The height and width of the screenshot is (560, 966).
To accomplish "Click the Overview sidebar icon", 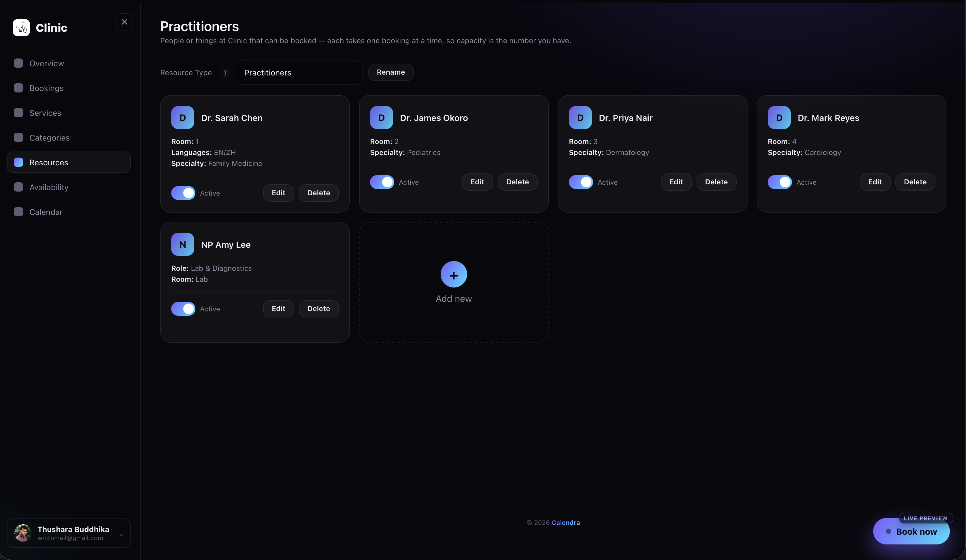I will [18, 63].
